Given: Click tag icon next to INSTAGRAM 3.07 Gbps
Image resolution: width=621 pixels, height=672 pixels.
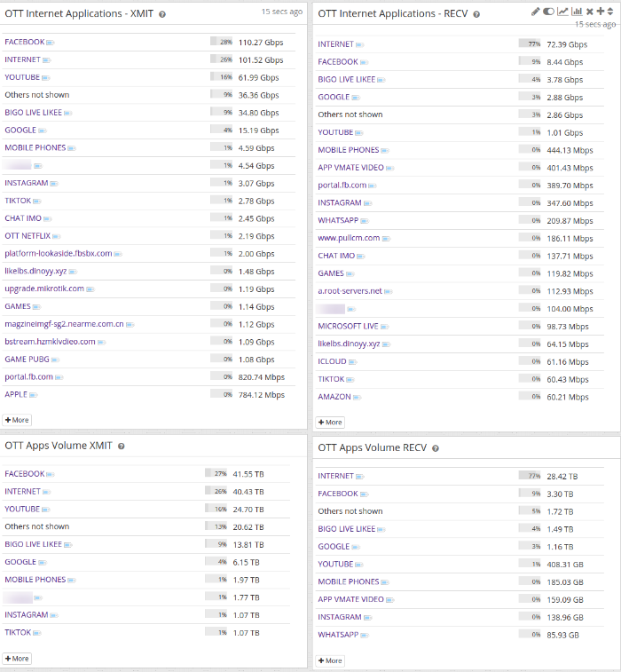Looking at the screenshot, I should [54, 184].
